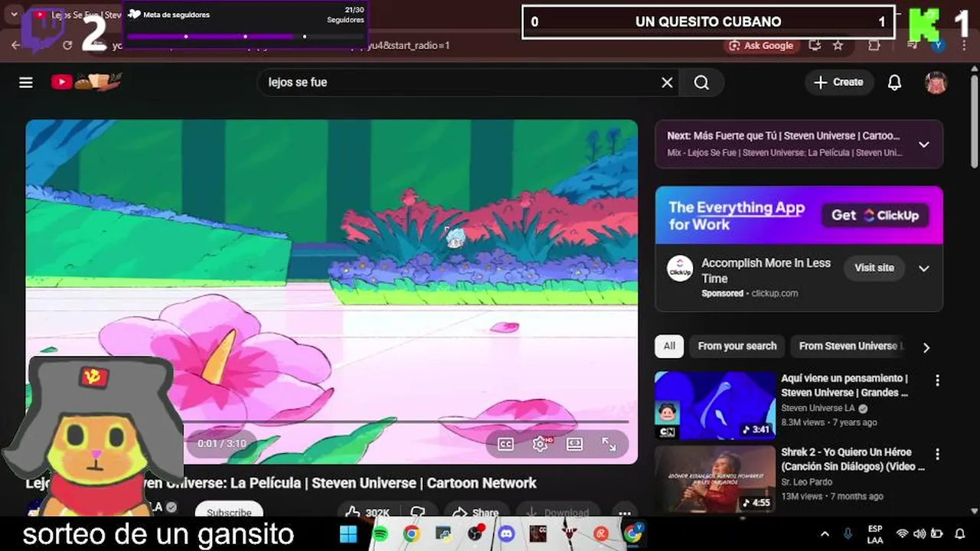Show hidden system tray icons
This screenshot has height=551, width=980.
tap(825, 533)
